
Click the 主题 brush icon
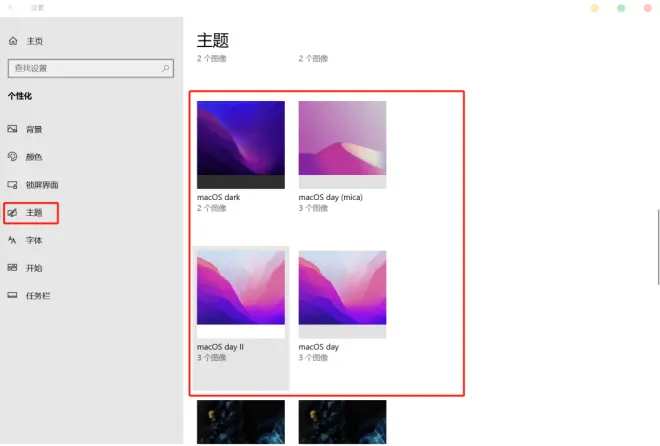click(x=13, y=212)
